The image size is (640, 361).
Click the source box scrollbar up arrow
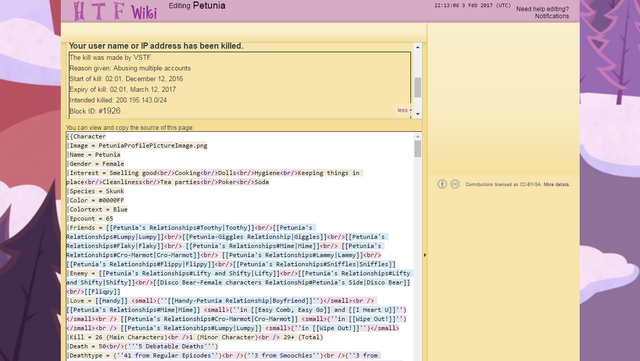point(418,136)
